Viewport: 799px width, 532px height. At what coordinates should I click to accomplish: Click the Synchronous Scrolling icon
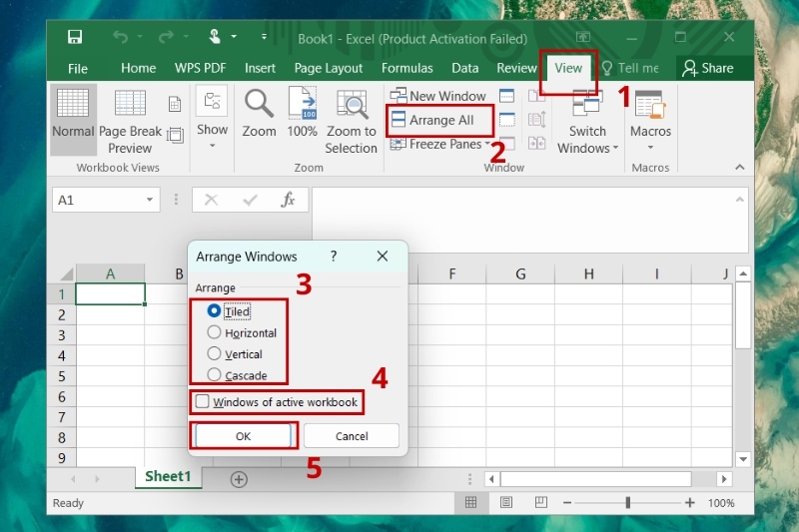coord(536,120)
